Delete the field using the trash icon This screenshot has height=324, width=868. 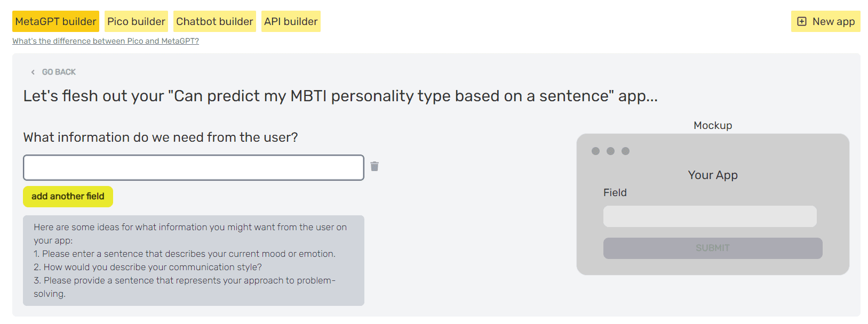pyautogui.click(x=375, y=166)
